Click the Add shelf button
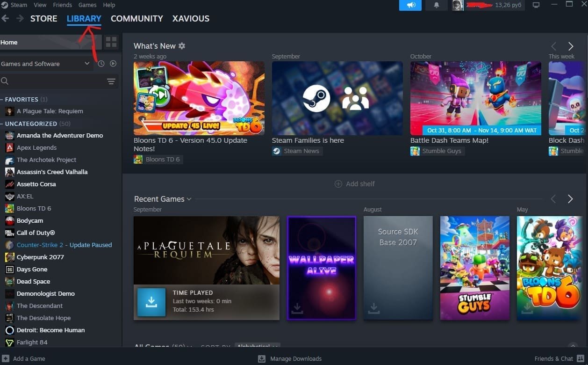The height and width of the screenshot is (365, 588). [355, 184]
